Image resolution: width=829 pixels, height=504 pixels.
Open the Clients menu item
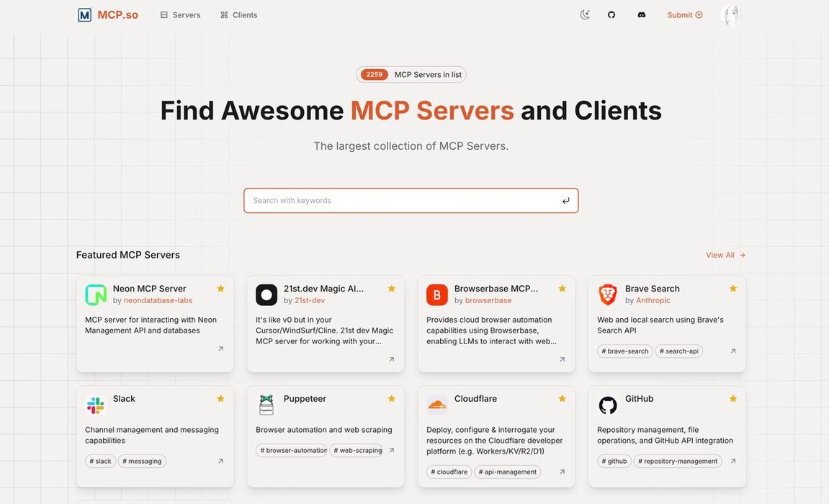point(238,15)
